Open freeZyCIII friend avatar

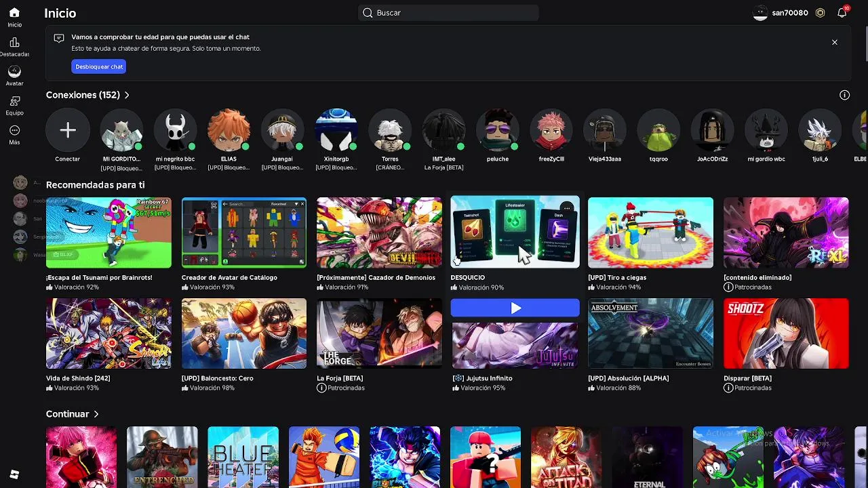coord(551,130)
